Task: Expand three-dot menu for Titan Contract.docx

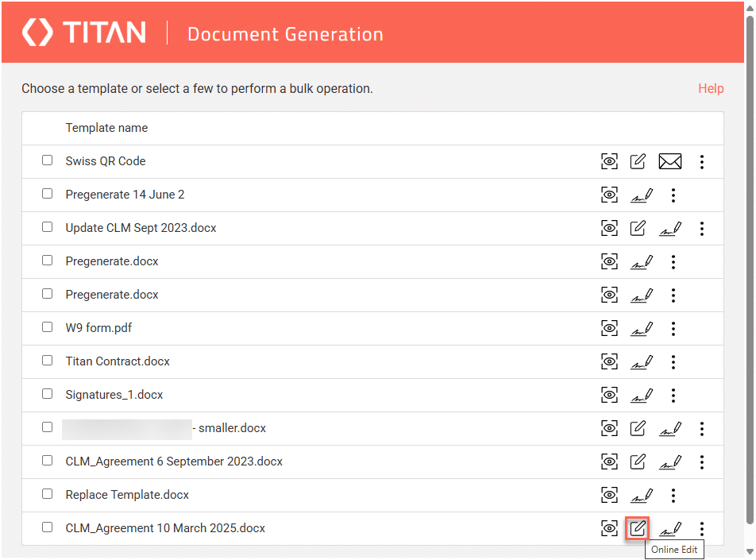Action: [x=673, y=362]
